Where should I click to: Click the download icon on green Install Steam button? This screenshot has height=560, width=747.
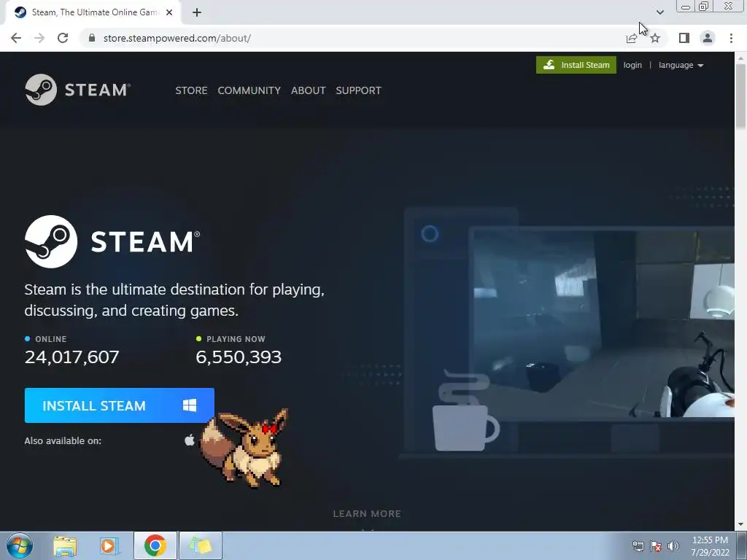(549, 65)
